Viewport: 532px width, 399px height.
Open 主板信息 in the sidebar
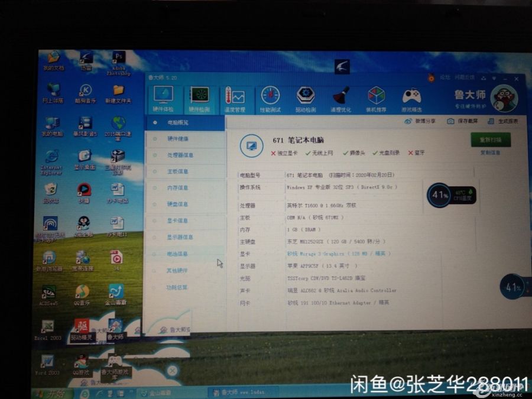[185, 171]
